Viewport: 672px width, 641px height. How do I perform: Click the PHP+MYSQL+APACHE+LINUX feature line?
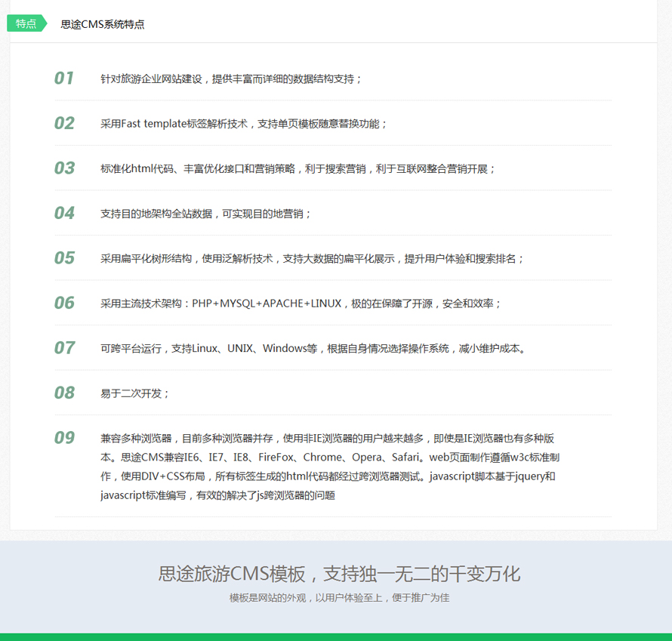pos(301,304)
